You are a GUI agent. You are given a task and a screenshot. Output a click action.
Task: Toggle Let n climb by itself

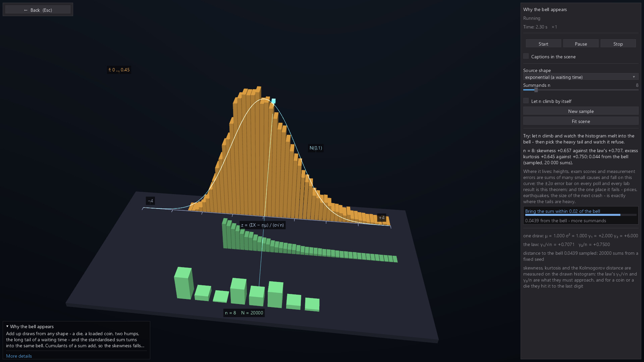(526, 101)
